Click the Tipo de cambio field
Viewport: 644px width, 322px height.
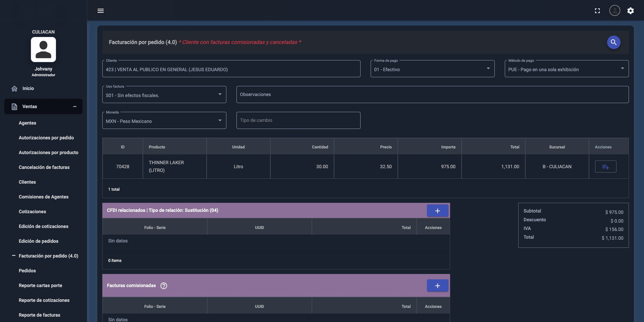coord(298,120)
